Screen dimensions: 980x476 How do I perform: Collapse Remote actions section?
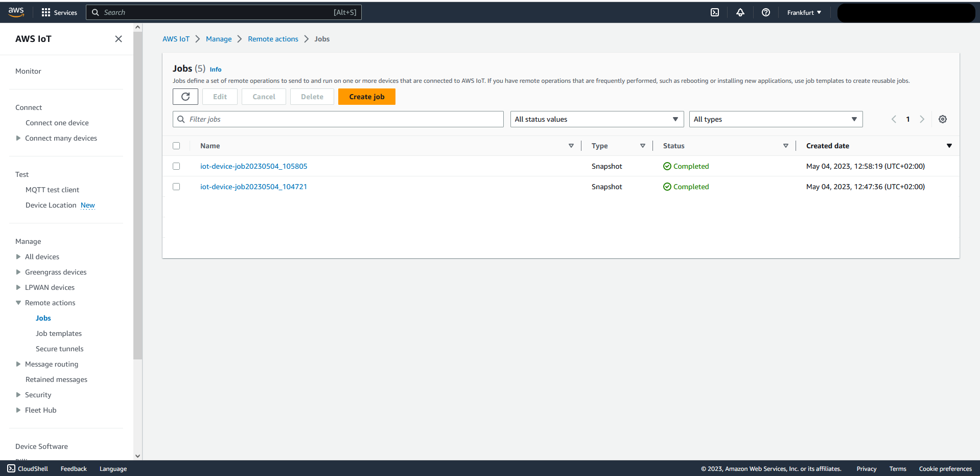click(18, 303)
